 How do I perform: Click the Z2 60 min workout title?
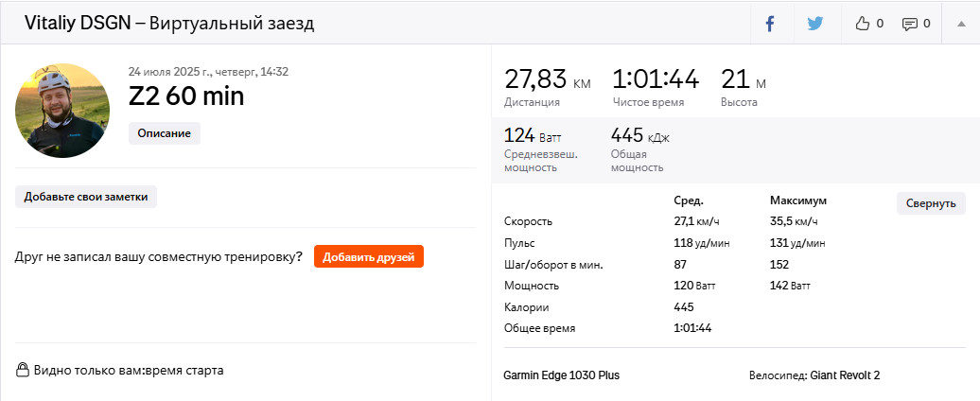click(x=186, y=96)
